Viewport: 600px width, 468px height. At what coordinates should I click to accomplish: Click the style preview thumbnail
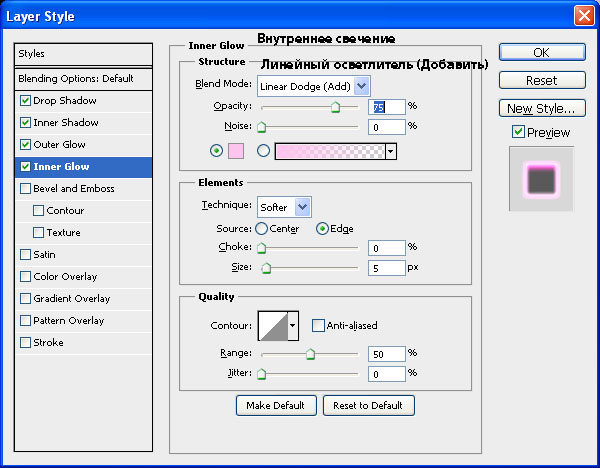pyautogui.click(x=541, y=179)
